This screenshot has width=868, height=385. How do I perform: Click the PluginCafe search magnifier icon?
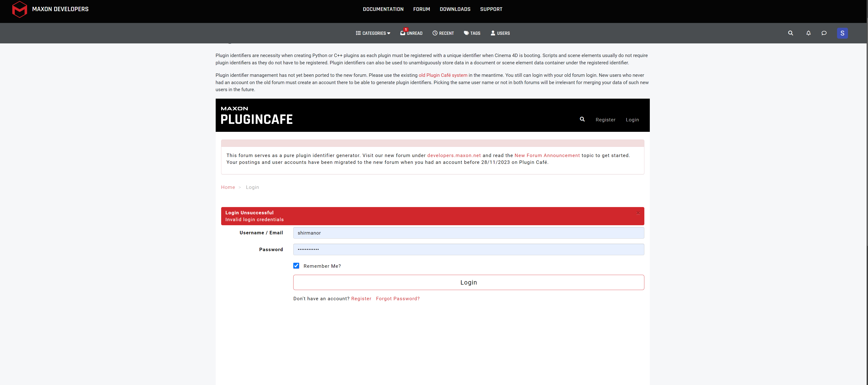tap(582, 119)
